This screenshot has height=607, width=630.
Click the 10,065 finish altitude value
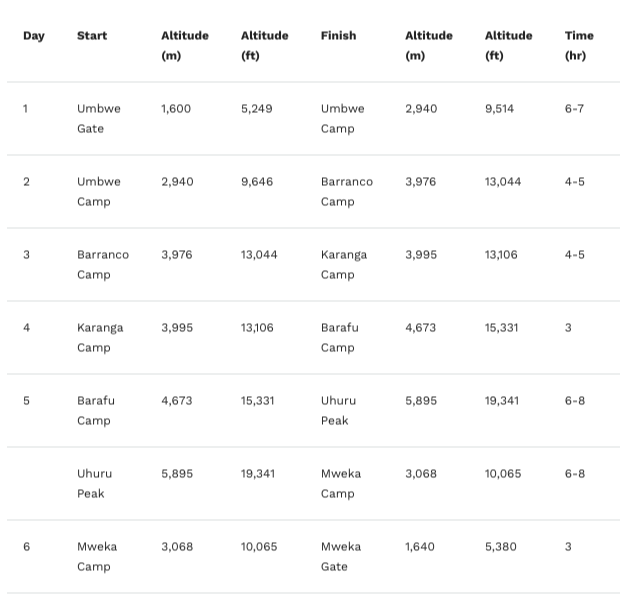point(503,474)
